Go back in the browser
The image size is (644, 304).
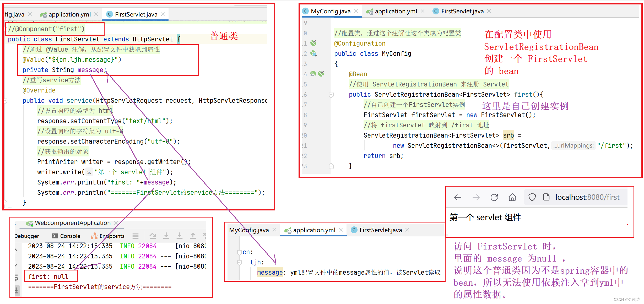(458, 197)
